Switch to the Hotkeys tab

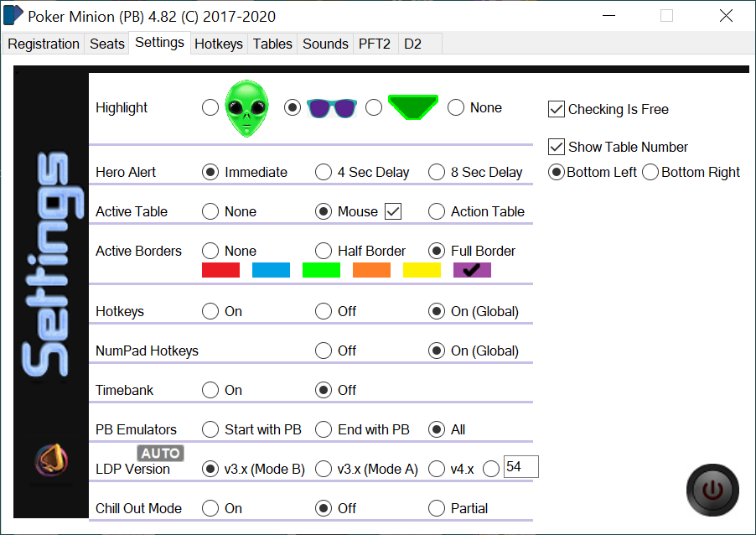click(219, 44)
